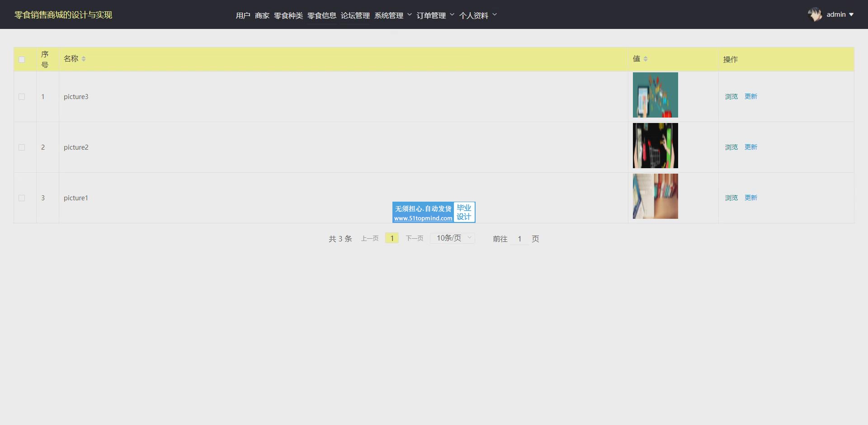The image size is (868, 425).
Task: Select page number 1 button
Action: (x=392, y=238)
